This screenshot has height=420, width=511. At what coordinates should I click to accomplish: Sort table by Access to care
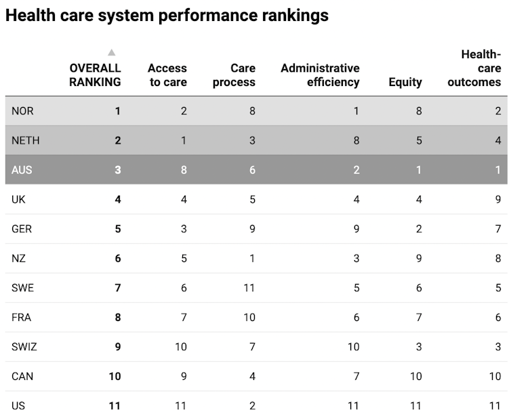point(167,75)
